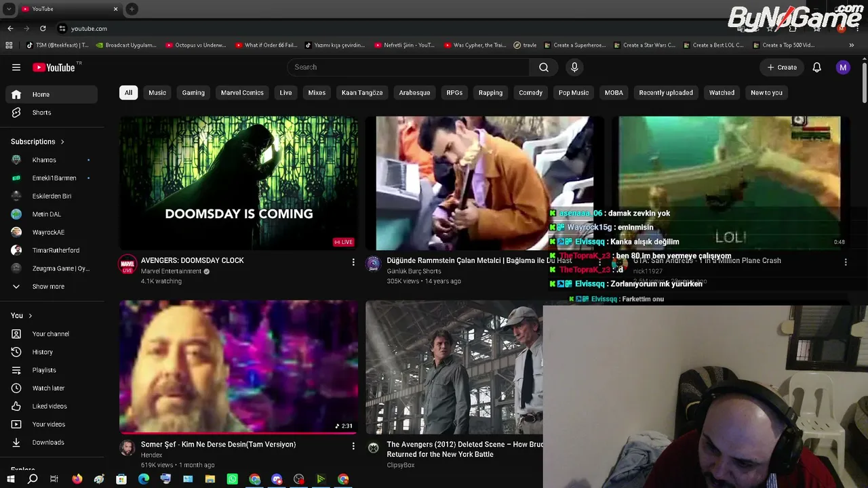This screenshot has width=868, height=488.
Task: Expand the You section chevron
Action: point(30,316)
